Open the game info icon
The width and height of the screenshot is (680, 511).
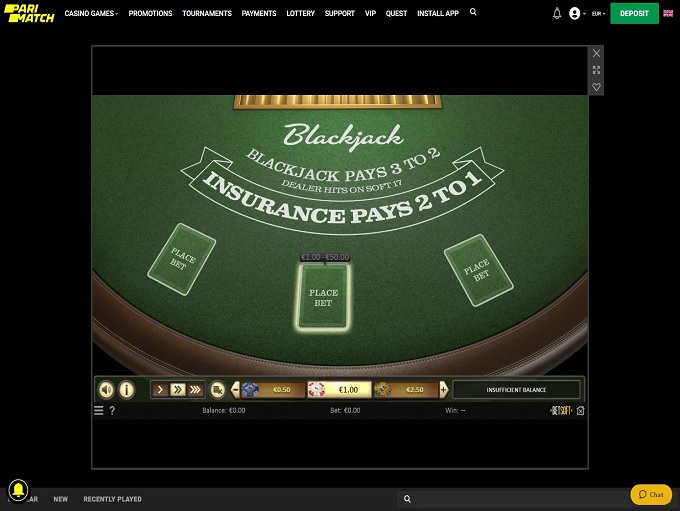(127, 390)
